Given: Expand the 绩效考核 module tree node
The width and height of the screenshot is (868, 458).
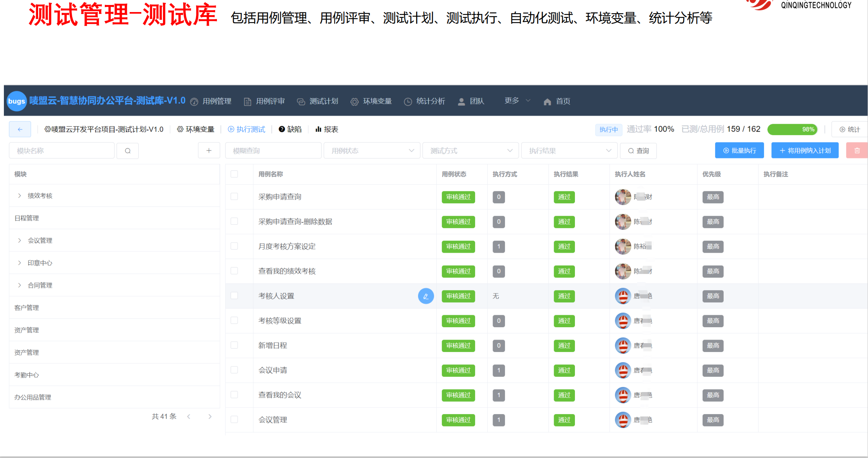Looking at the screenshot, I should click(x=19, y=196).
